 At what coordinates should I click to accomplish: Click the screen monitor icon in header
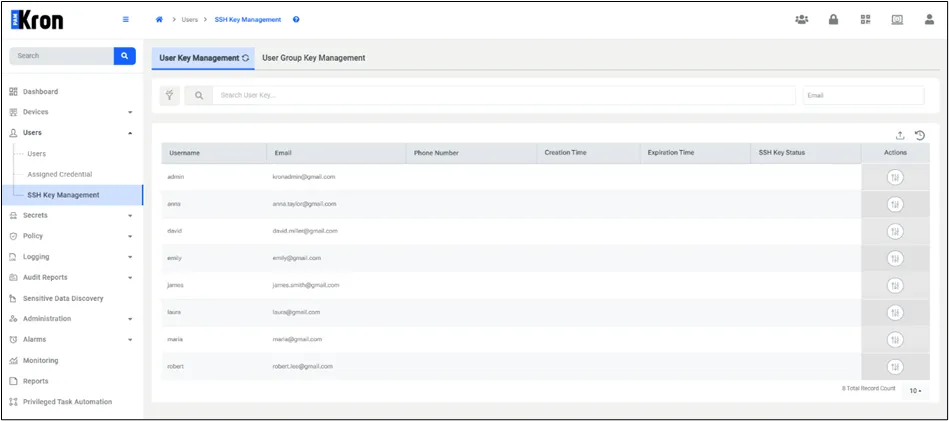tap(897, 20)
